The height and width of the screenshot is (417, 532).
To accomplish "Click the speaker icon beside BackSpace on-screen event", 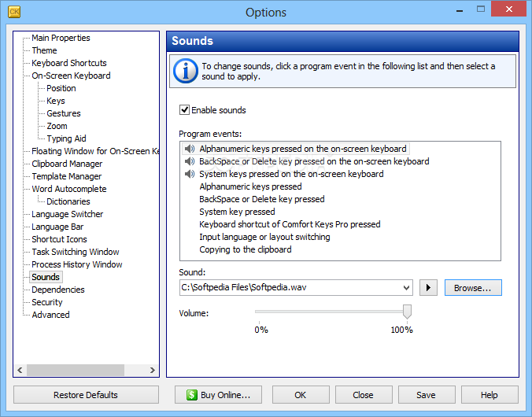I will (189, 161).
